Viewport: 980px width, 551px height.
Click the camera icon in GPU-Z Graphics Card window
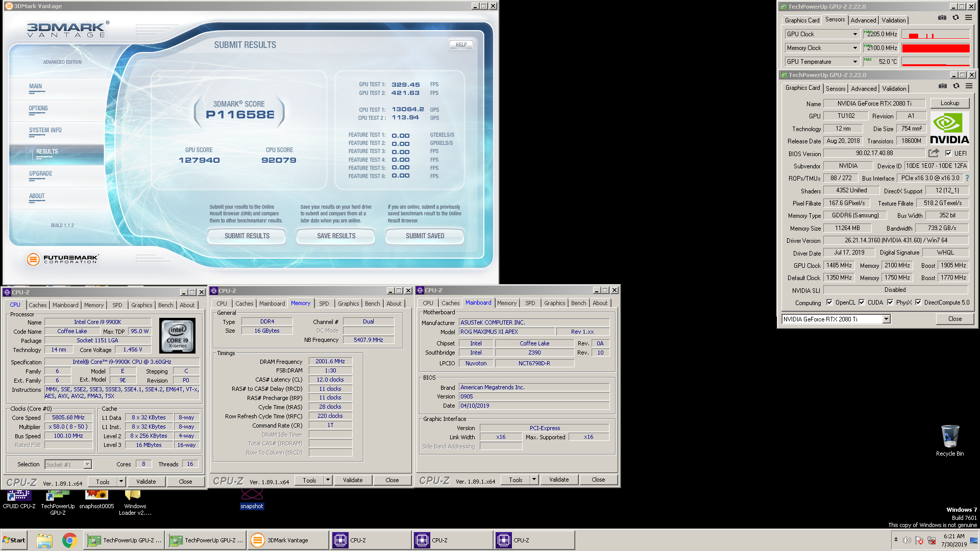click(x=943, y=86)
